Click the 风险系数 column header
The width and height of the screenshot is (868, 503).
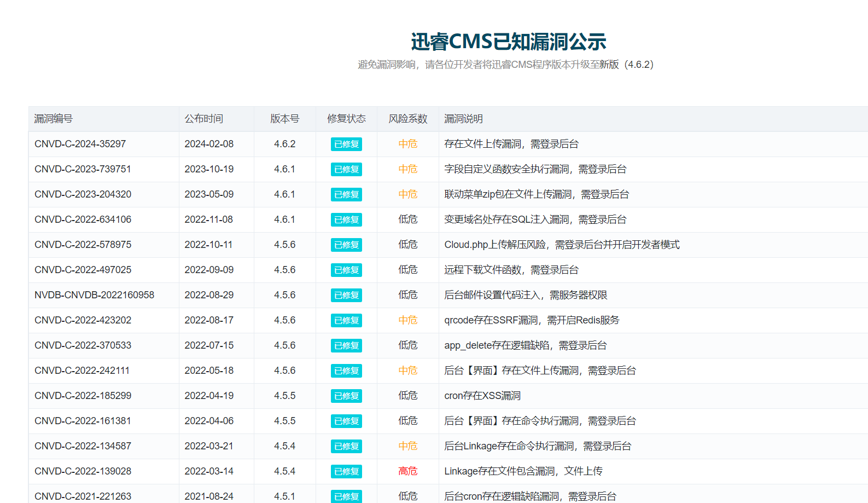click(x=407, y=119)
